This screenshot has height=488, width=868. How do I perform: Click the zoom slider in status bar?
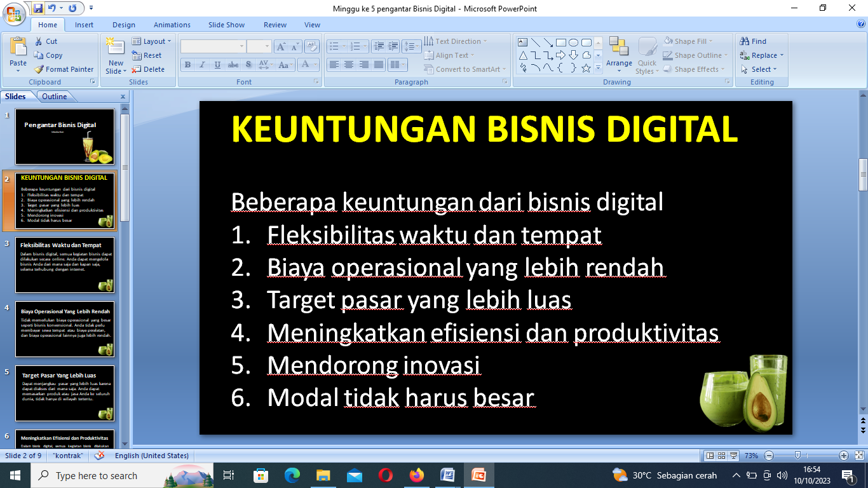[x=798, y=456]
